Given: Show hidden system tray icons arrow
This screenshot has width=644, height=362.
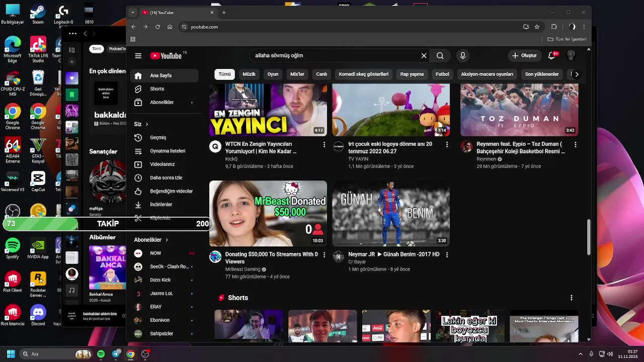Looking at the screenshot, I should 580,354.
